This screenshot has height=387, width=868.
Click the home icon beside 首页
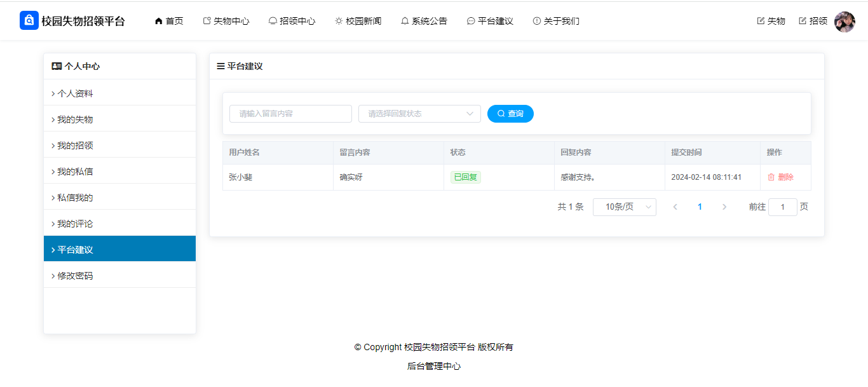point(159,21)
